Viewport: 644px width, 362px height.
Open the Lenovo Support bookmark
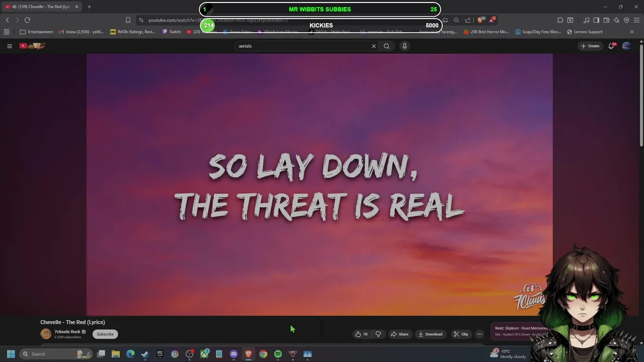tap(585, 32)
